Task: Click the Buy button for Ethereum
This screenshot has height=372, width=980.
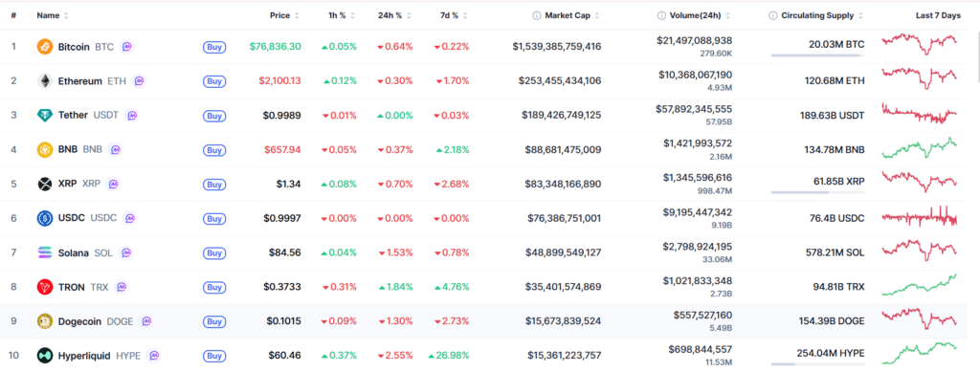Action: click(213, 81)
